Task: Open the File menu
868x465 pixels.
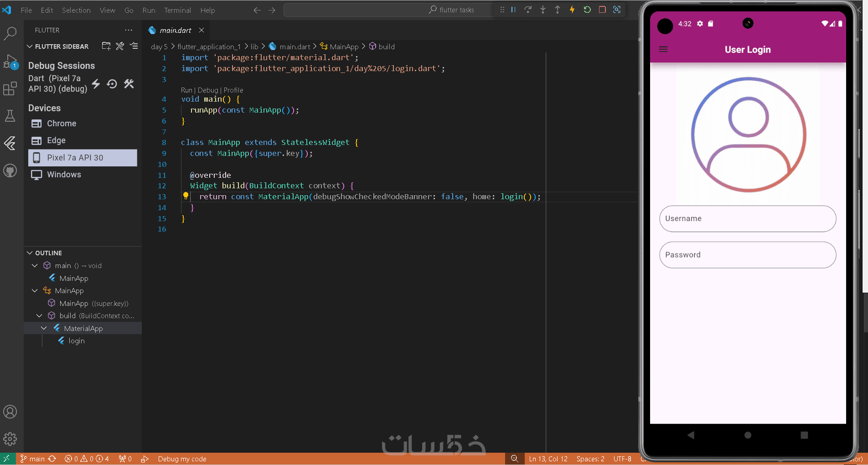Action: (26, 10)
